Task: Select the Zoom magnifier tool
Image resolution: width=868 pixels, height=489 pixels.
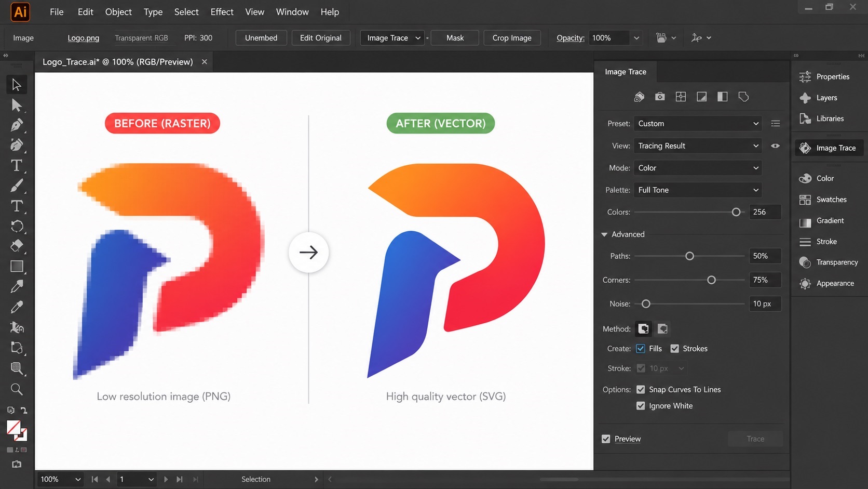Action: pyautogui.click(x=17, y=389)
